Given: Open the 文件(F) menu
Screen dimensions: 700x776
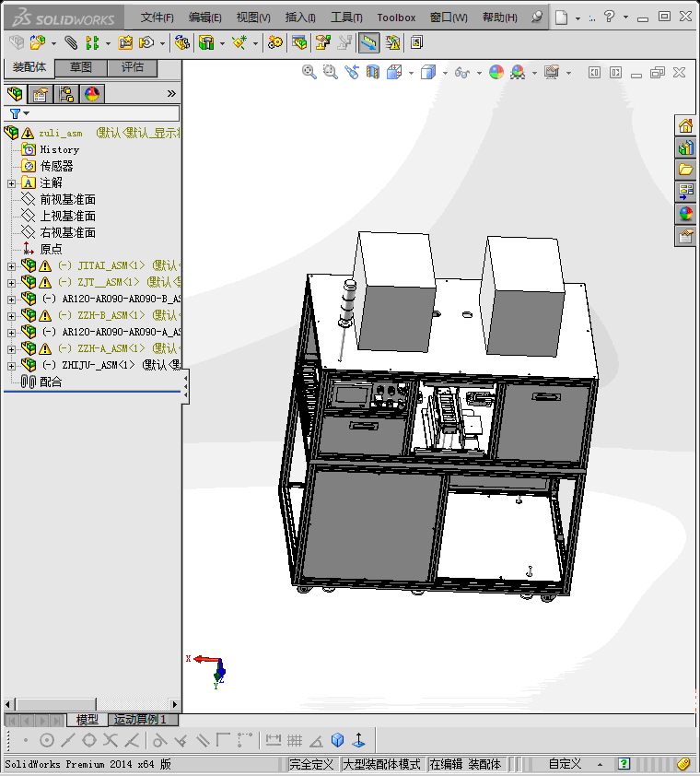Looking at the screenshot, I should click(157, 18).
